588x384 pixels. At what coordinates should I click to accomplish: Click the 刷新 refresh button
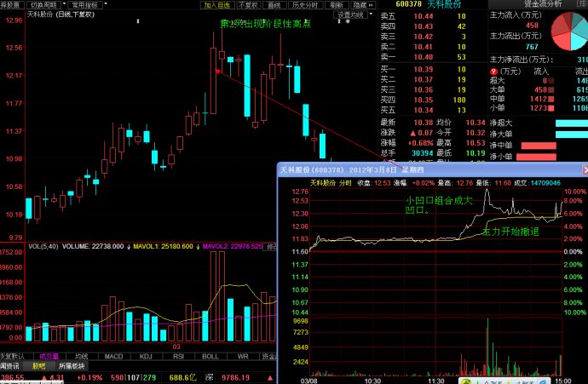click(x=337, y=5)
